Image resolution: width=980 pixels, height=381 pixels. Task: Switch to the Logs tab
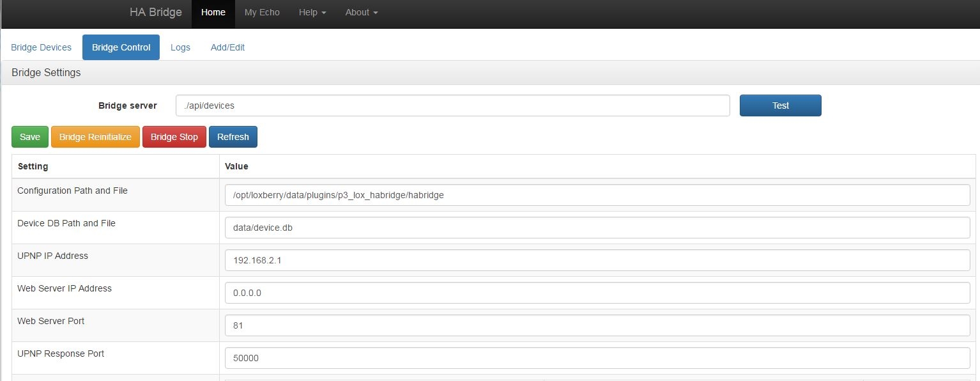(x=180, y=47)
